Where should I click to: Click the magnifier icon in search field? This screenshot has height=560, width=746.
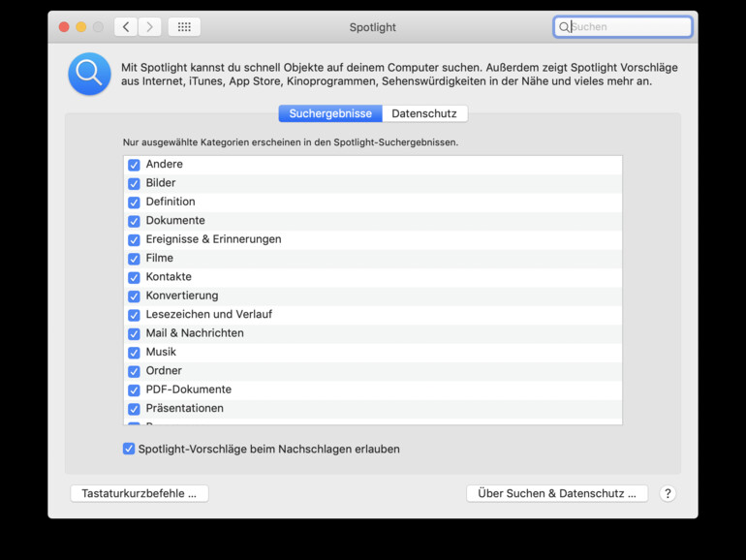[x=564, y=27]
